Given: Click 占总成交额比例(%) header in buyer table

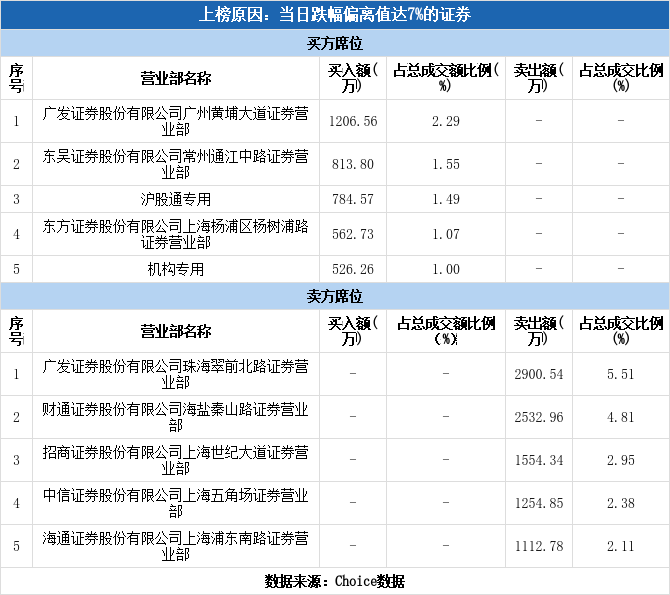Looking at the screenshot, I should point(446,78).
